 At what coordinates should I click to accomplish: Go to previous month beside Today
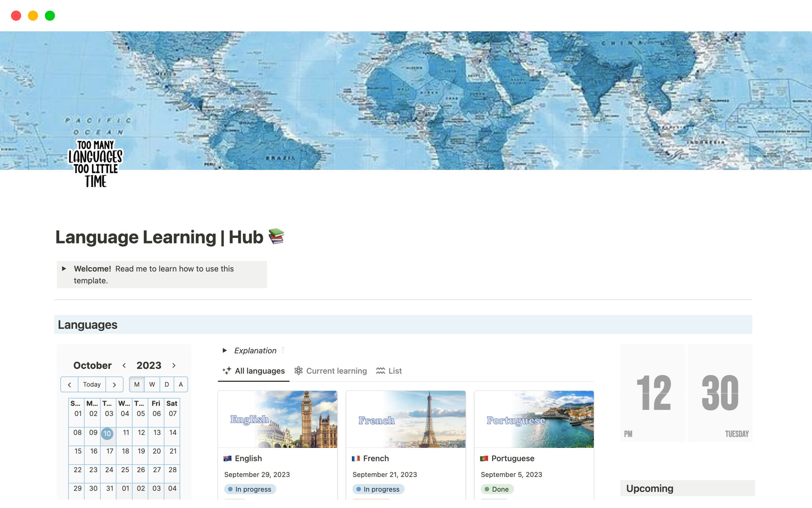(69, 384)
